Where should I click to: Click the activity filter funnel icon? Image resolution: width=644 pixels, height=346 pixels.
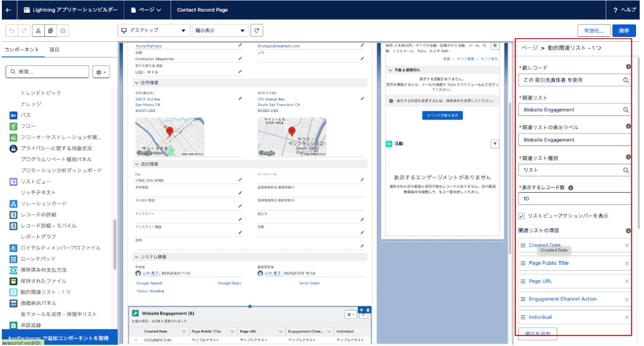point(494,143)
